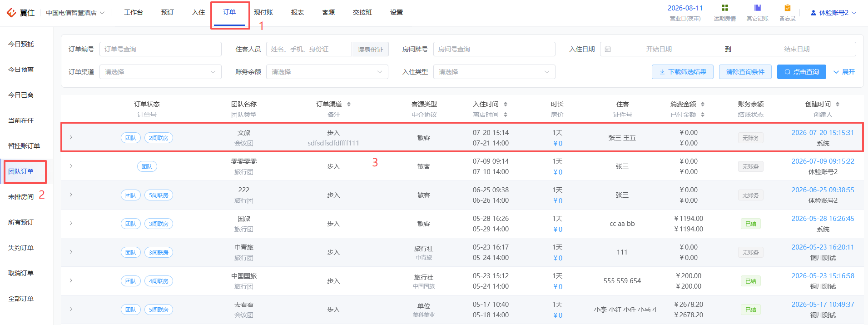Switch to the 现付账 tab
The image size is (868, 325).
pos(263,12)
